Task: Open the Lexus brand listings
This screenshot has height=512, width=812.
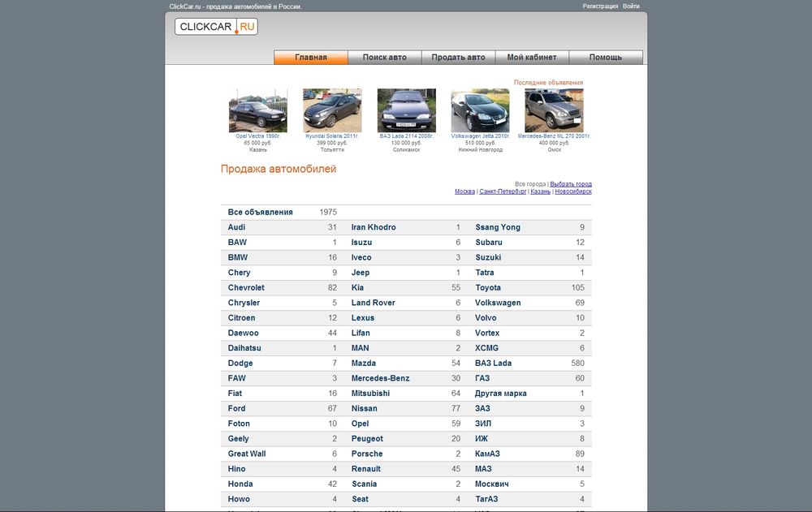Action: point(362,318)
